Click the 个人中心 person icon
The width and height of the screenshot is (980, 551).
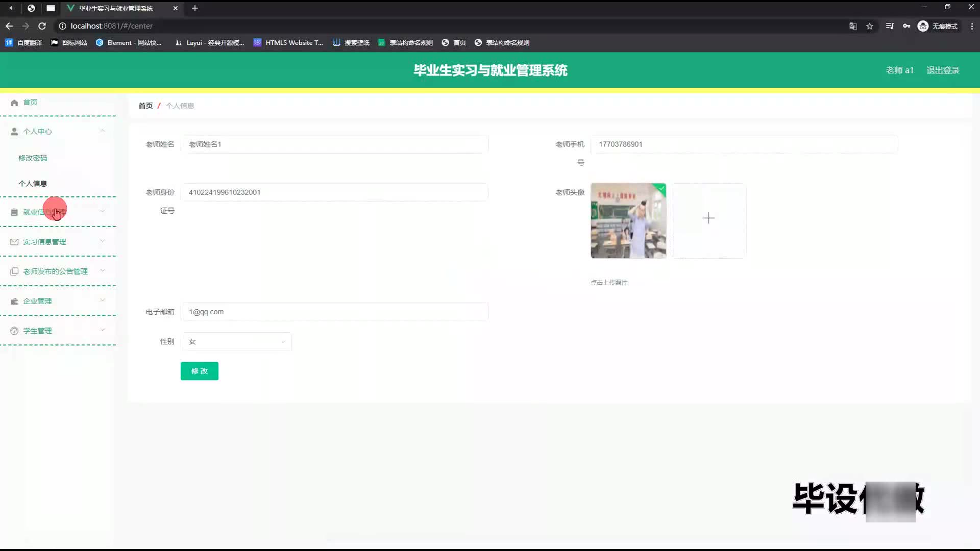click(14, 132)
